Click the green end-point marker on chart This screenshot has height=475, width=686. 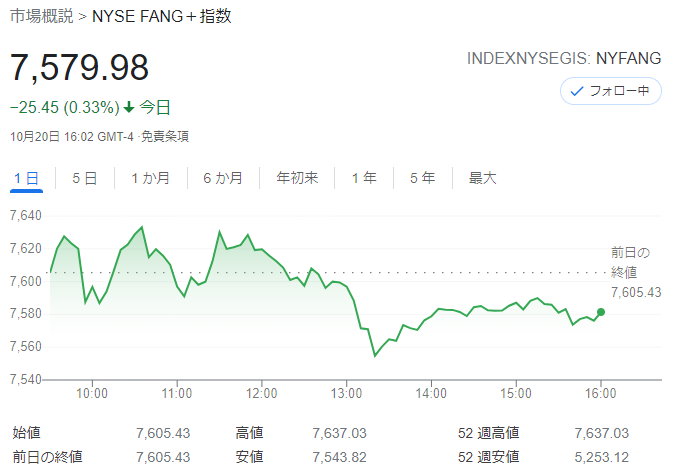[601, 312]
